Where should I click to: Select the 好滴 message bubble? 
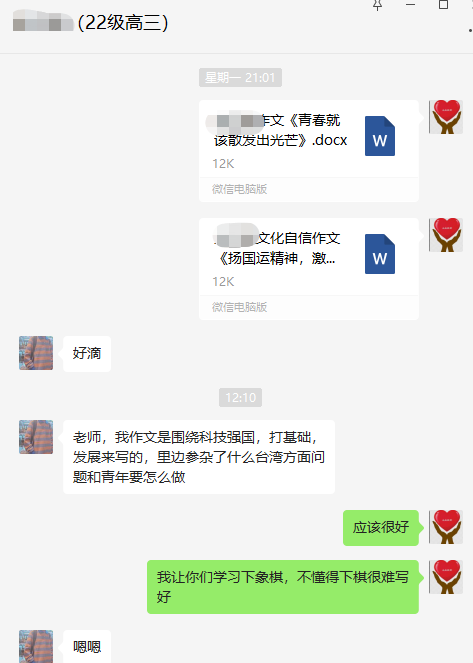click(x=87, y=354)
